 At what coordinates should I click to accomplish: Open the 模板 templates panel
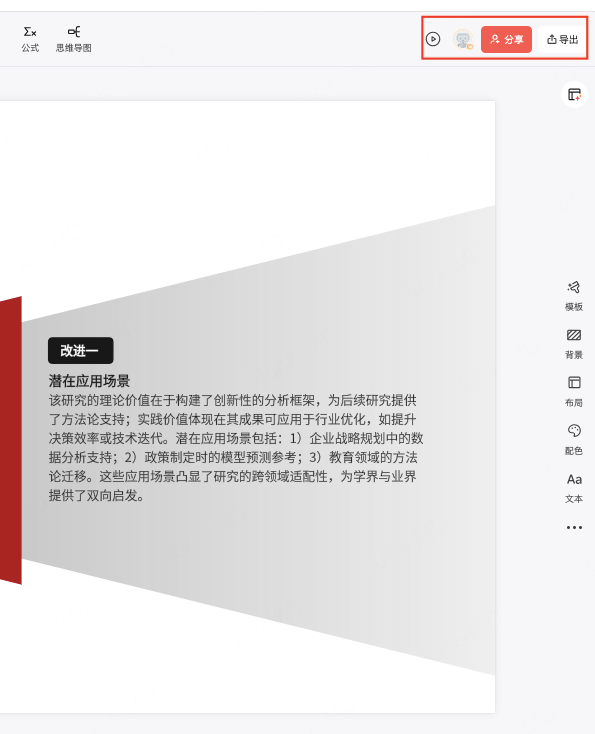(x=574, y=296)
